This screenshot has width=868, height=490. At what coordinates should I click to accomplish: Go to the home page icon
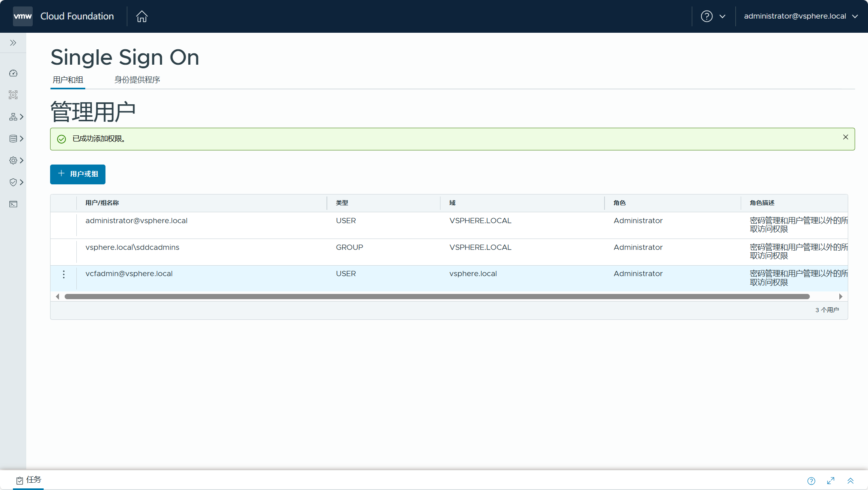pyautogui.click(x=142, y=16)
